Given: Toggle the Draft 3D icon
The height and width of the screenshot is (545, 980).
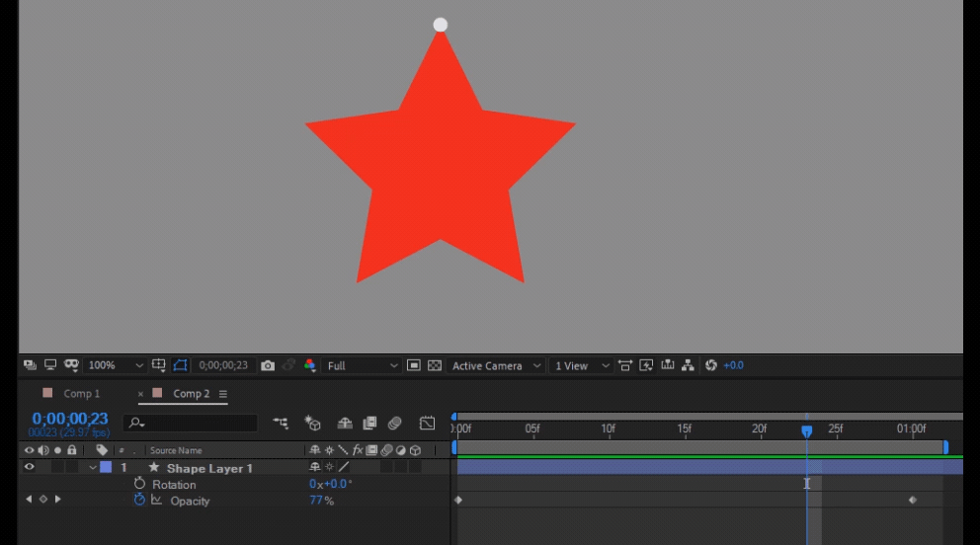Looking at the screenshot, I should pyautogui.click(x=312, y=424).
